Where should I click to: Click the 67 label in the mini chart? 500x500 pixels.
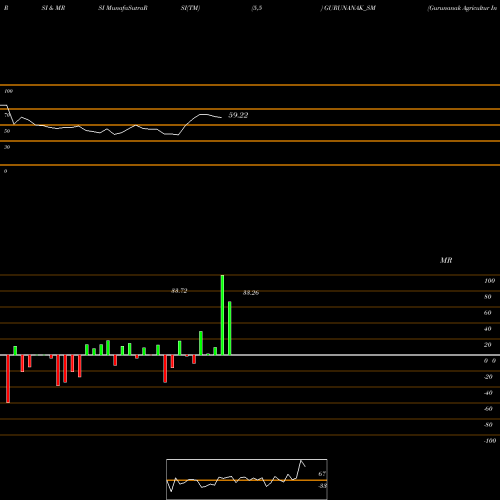coord(322,474)
